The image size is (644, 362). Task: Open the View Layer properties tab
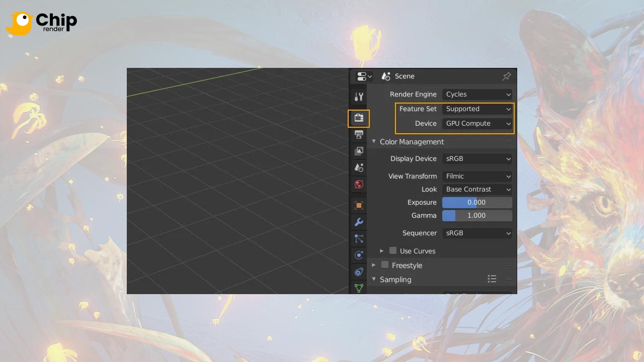point(358,151)
